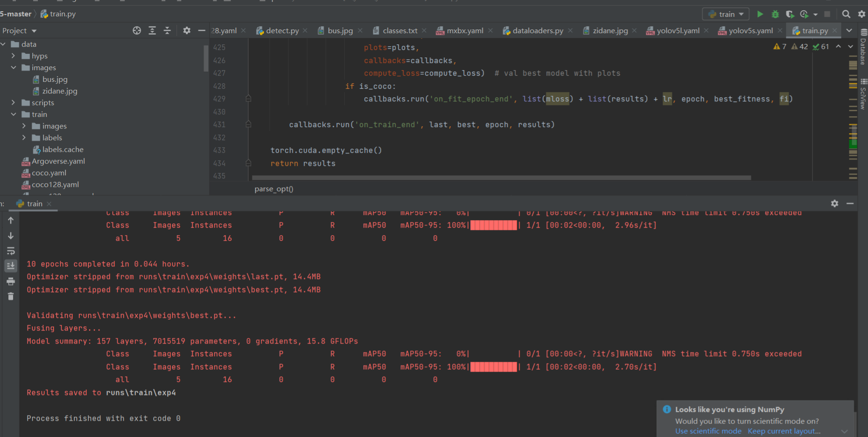
Task: Collapse the data folder in the tree
Action: point(3,44)
